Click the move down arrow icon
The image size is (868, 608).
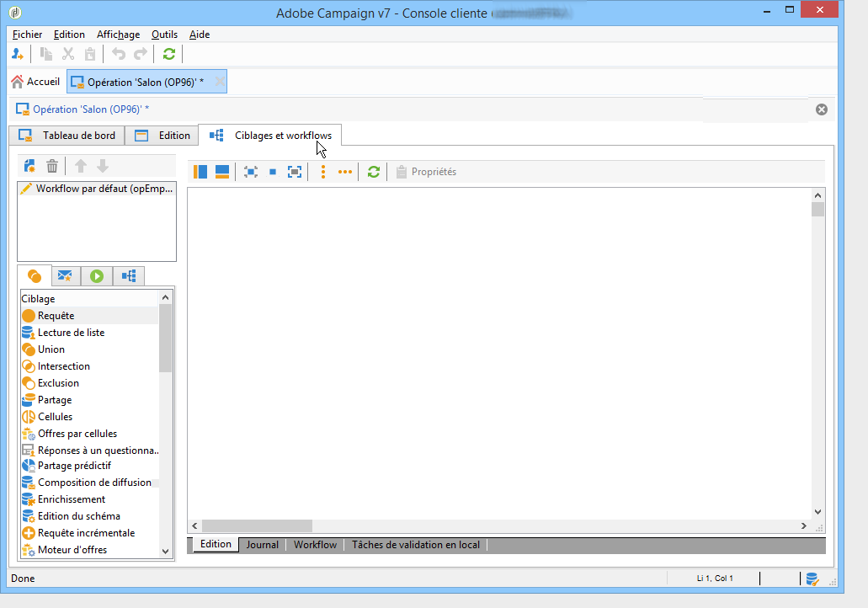[x=103, y=166]
